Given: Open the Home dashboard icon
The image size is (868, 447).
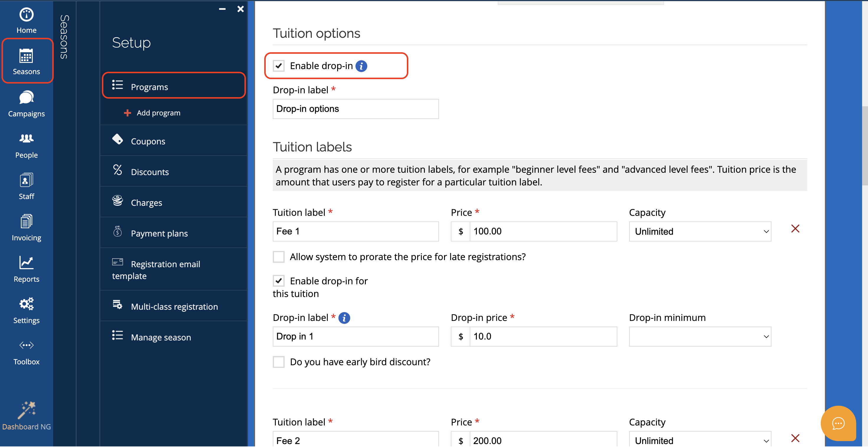Looking at the screenshot, I should [x=26, y=20].
